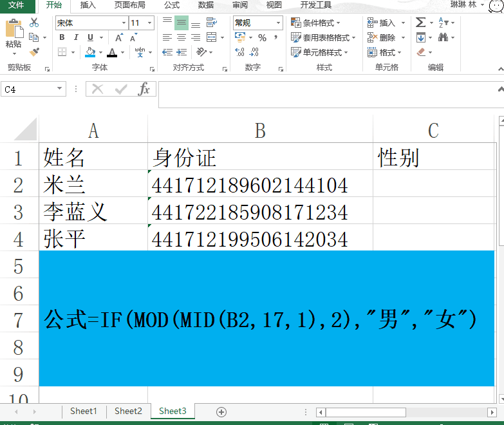Screen dimensions: 504x425
Task: Decrease font size with small A
Action: (x=133, y=37)
